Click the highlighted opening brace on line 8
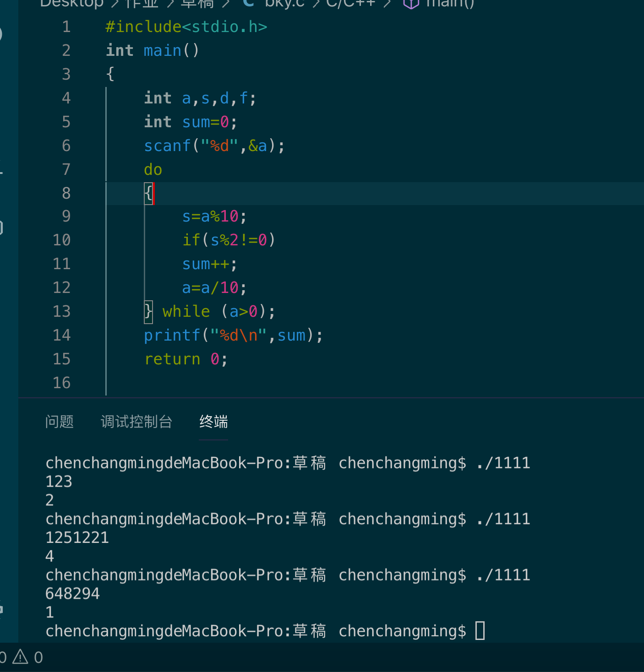This screenshot has height=672, width=644. click(148, 193)
